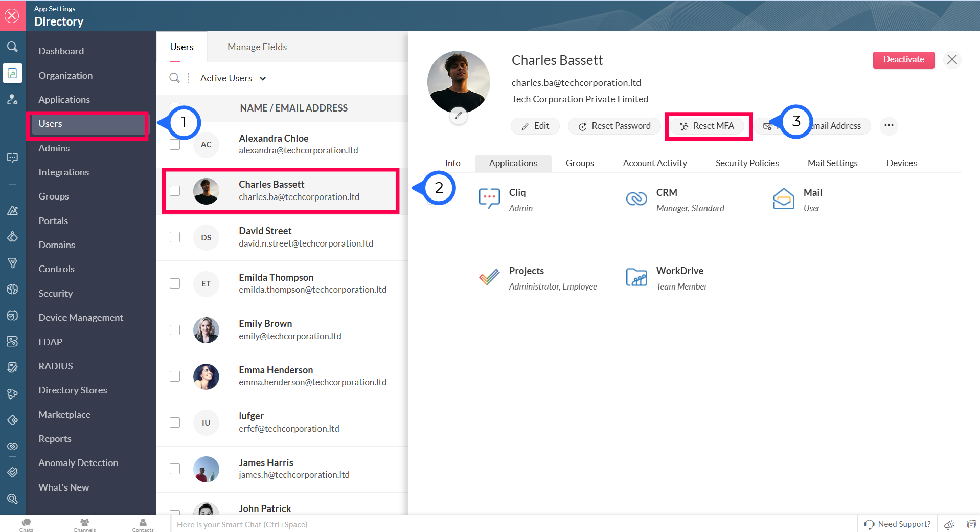Tick the checkbox for David Street

tap(175, 237)
